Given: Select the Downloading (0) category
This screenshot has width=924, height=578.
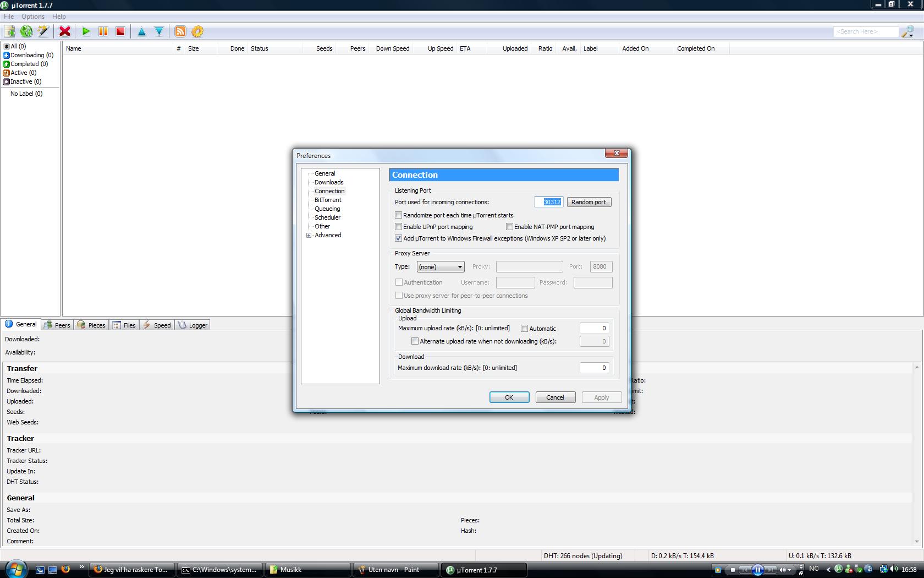Looking at the screenshot, I should [29, 55].
